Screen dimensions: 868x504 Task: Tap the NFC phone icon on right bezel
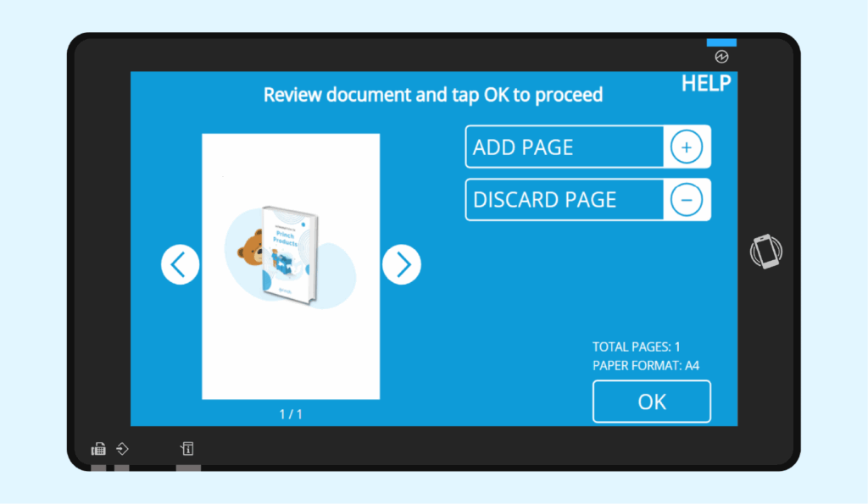pos(765,251)
